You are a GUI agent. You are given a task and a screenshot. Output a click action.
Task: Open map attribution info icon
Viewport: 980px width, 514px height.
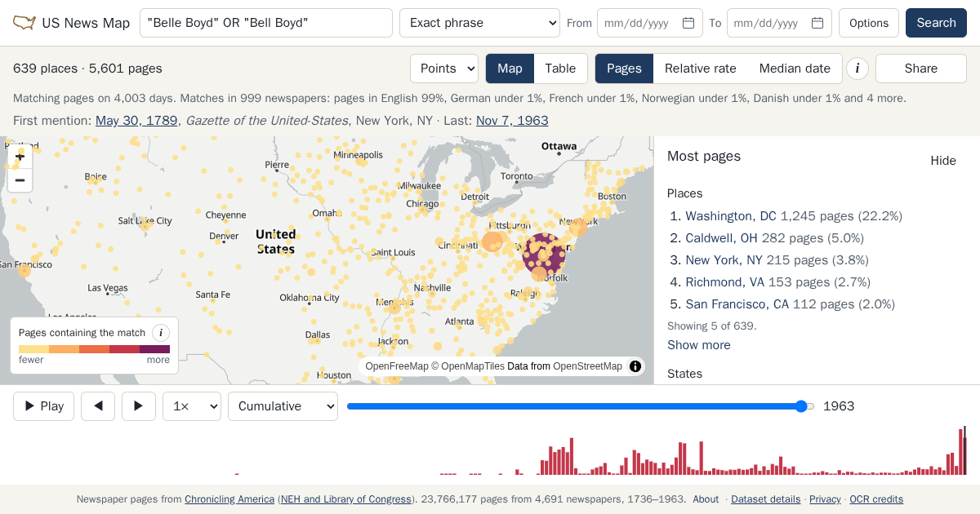[x=635, y=366]
